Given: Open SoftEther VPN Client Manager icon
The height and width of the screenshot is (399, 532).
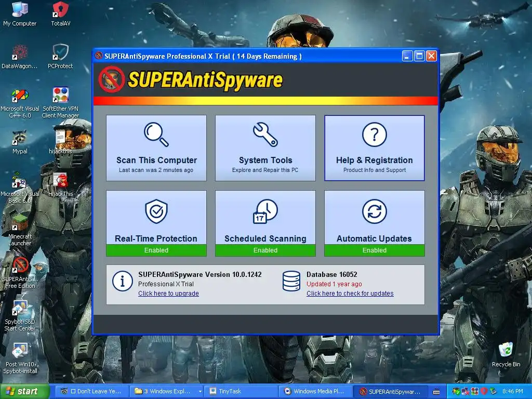Looking at the screenshot, I should pyautogui.click(x=60, y=103).
